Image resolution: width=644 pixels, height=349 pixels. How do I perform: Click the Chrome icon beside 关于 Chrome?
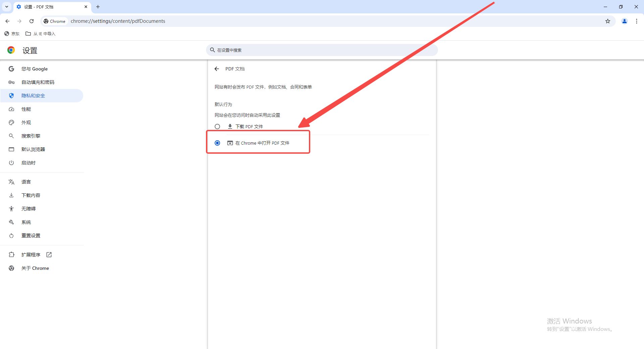tap(11, 268)
